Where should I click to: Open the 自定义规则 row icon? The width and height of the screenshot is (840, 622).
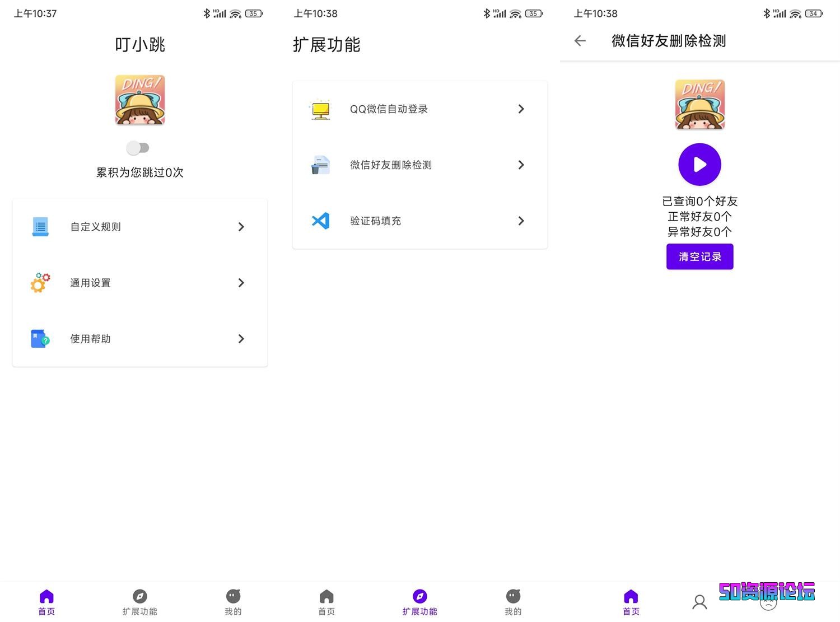pos(40,227)
